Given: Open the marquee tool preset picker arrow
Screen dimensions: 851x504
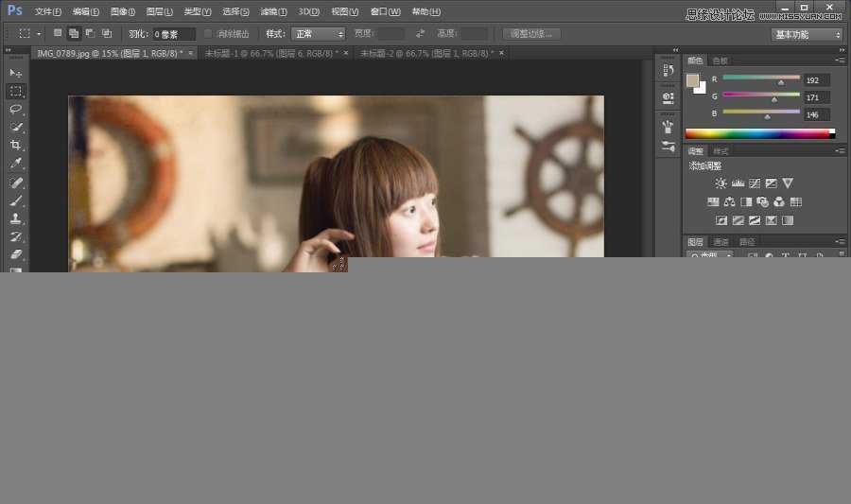Looking at the screenshot, I should click(39, 34).
